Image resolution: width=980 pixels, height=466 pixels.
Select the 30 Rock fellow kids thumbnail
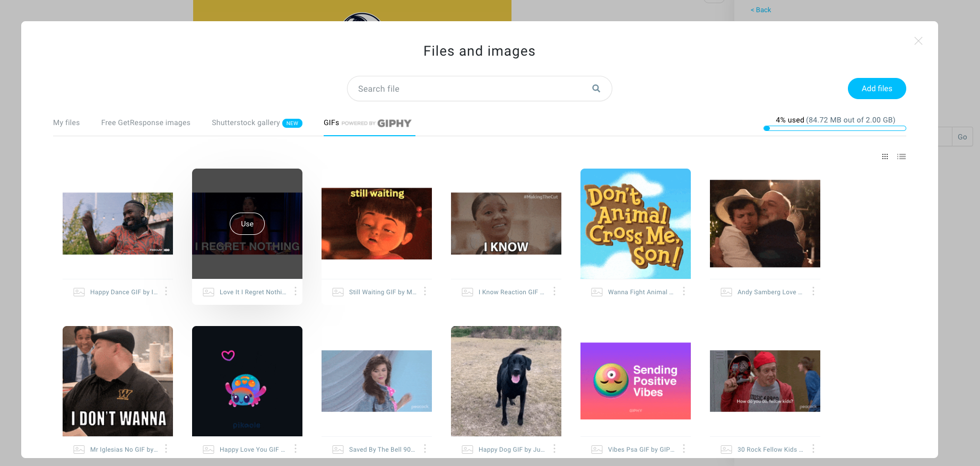coord(765,381)
